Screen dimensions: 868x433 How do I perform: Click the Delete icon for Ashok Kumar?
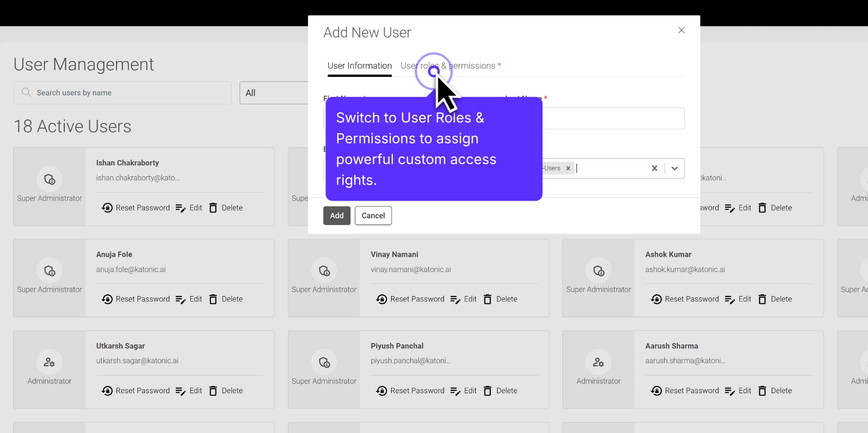click(x=762, y=299)
